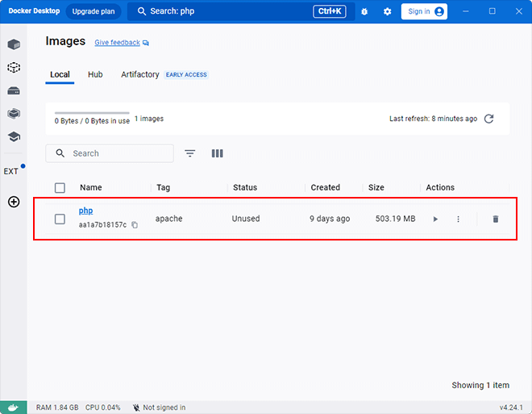Open the Volumes sidebar icon
532x414 pixels.
[x=14, y=90]
